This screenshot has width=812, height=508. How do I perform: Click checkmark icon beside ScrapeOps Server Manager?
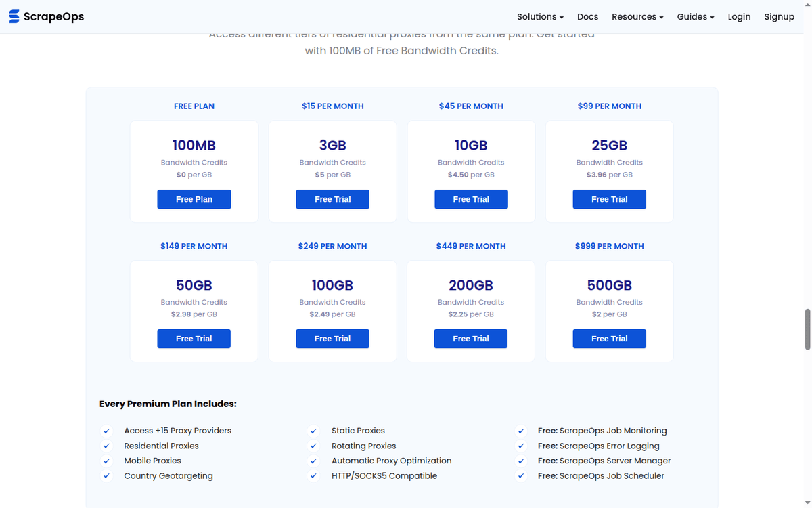coord(520,461)
